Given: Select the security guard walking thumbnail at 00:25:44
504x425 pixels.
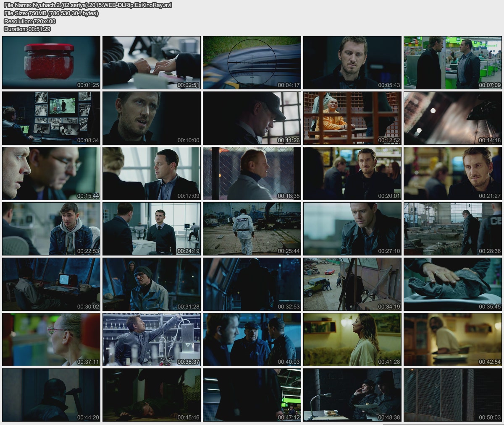Looking at the screenshot, I should pos(252,229).
